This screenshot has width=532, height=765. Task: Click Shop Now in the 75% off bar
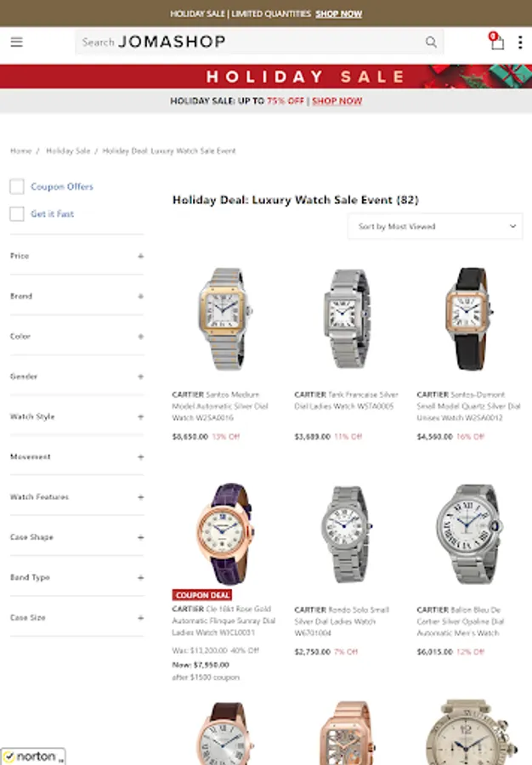pyautogui.click(x=337, y=101)
